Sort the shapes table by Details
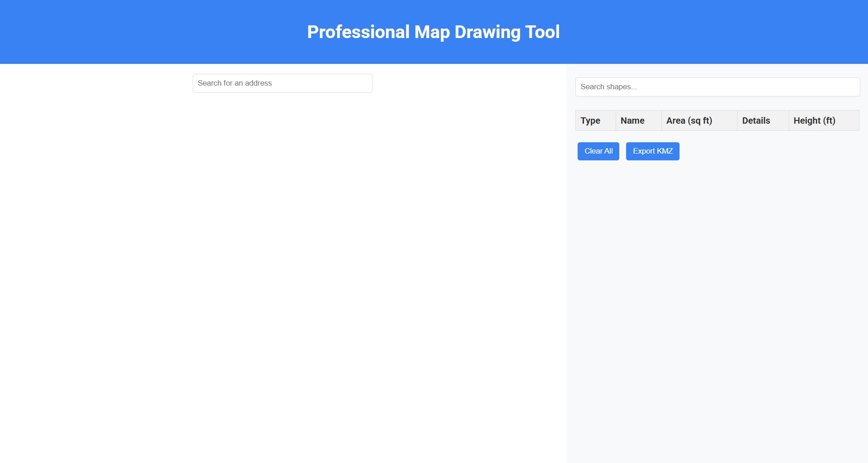Image resolution: width=868 pixels, height=463 pixels. pos(756,121)
